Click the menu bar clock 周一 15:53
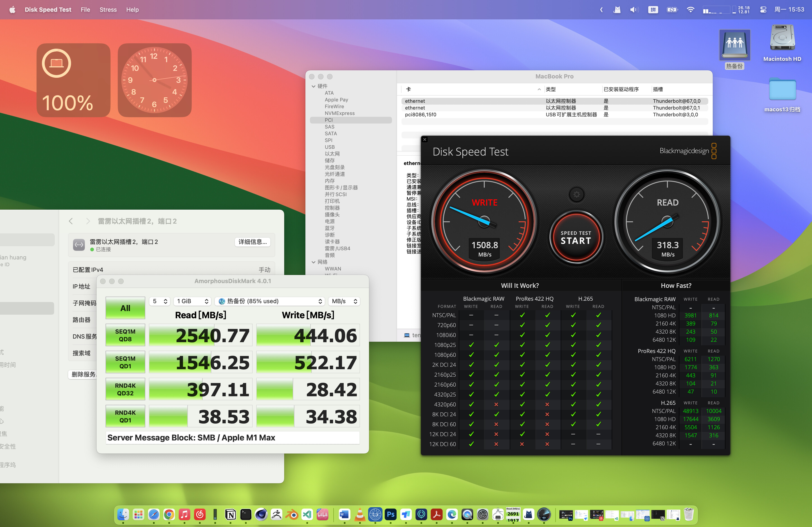This screenshot has width=812, height=527. (x=789, y=9)
